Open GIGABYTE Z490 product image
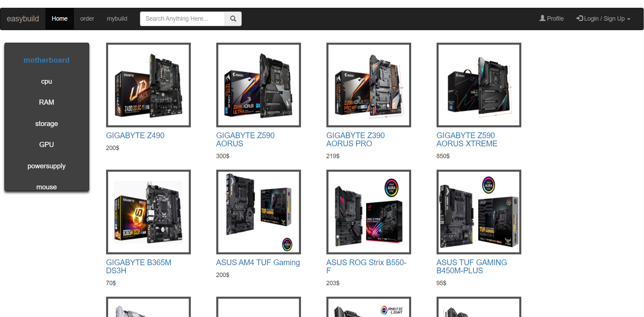The height and width of the screenshot is (317, 644). pos(148,85)
